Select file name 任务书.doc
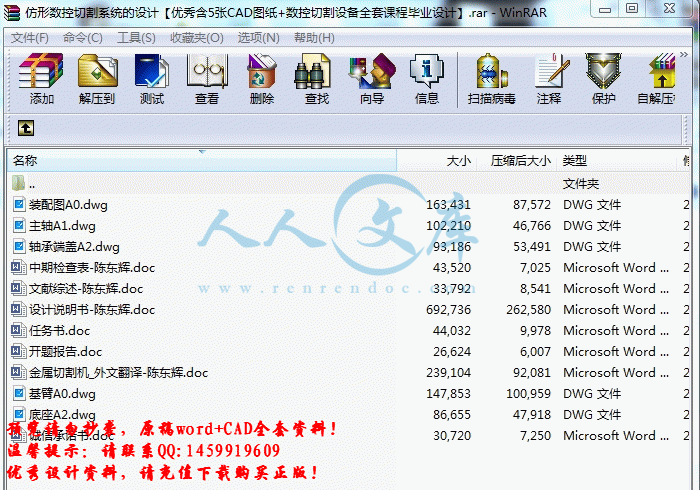Image resolution: width=700 pixels, height=490 pixels. coord(59,331)
